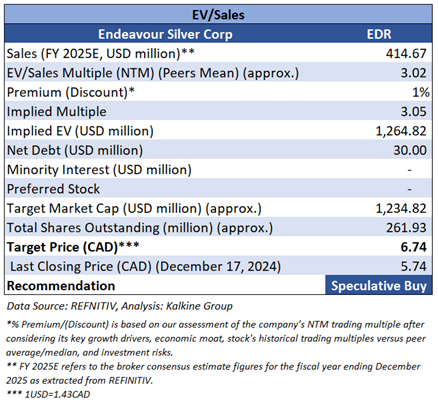The height and width of the screenshot is (403, 438).
Task: Click the FY 2025E broker consensus footnote
Action: point(213,373)
